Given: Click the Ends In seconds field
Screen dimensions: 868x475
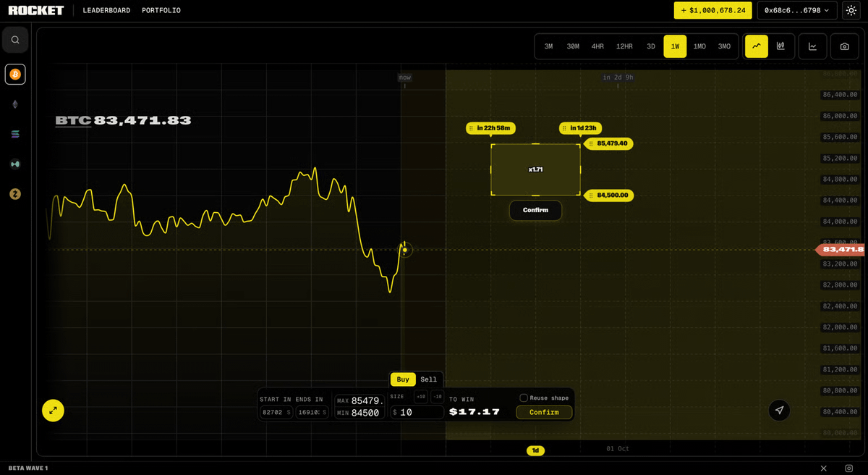Looking at the screenshot, I should pos(312,412).
